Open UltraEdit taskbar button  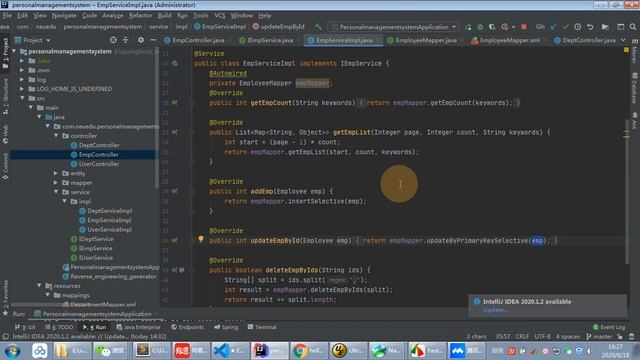[348, 351]
